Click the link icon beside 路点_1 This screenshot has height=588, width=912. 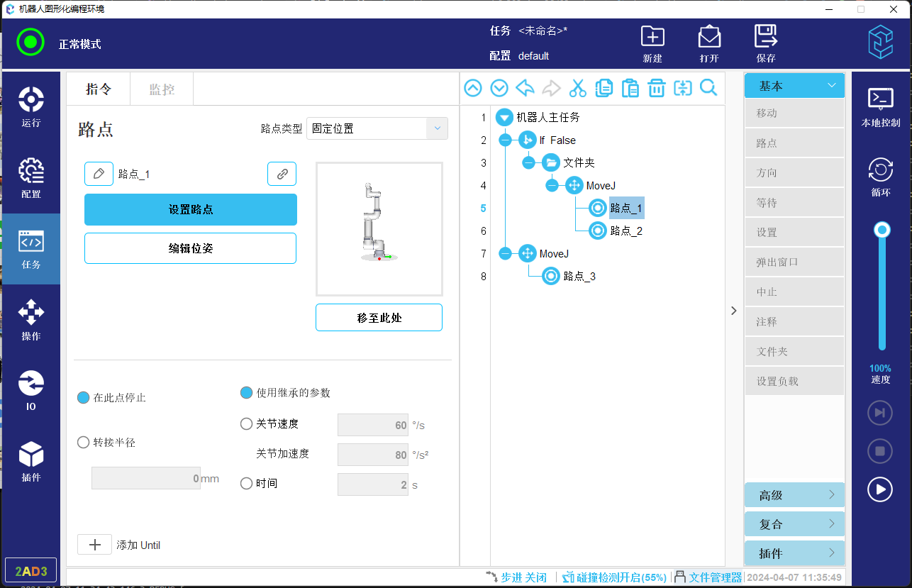[x=282, y=174]
